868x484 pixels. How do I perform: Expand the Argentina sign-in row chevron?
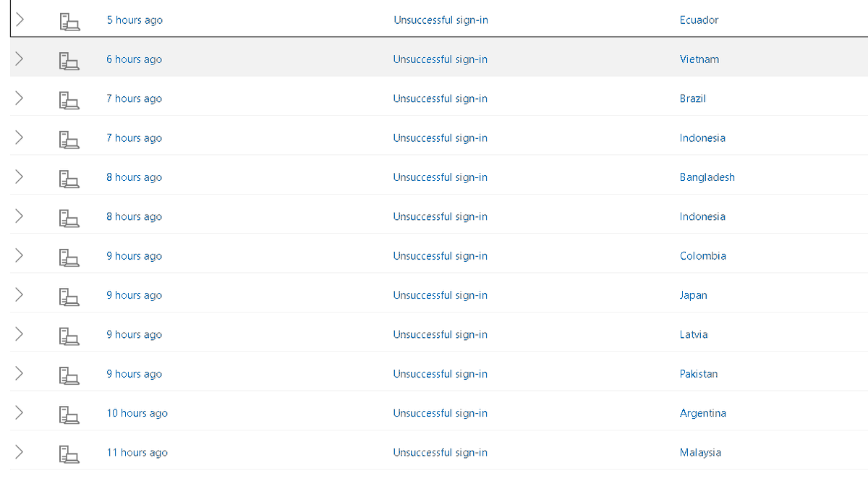[20, 413]
